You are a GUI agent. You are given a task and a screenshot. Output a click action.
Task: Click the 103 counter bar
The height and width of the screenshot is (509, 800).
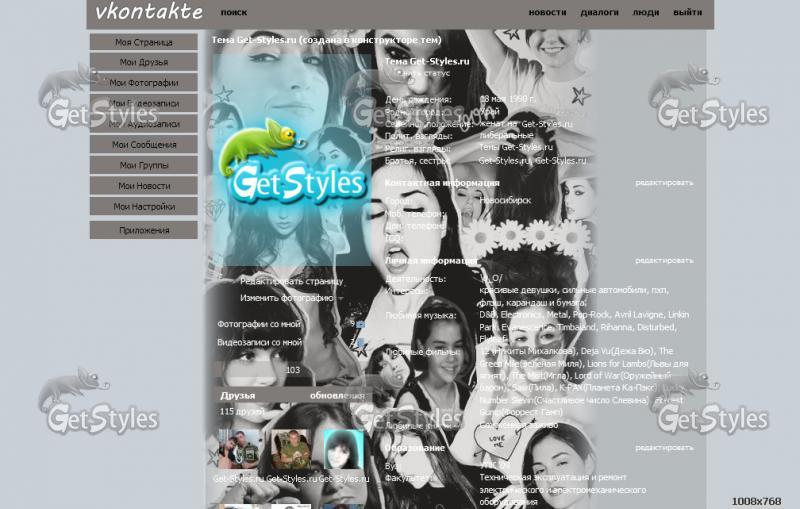[292, 370]
